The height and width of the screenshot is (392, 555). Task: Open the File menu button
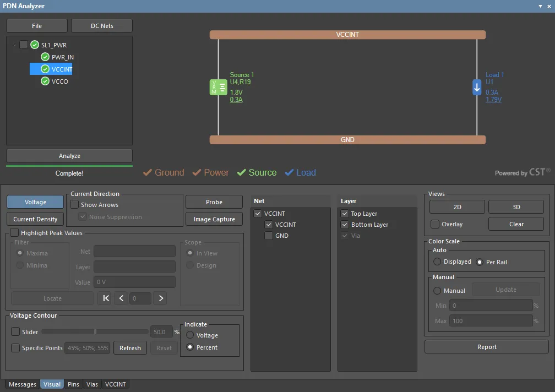[x=37, y=26]
